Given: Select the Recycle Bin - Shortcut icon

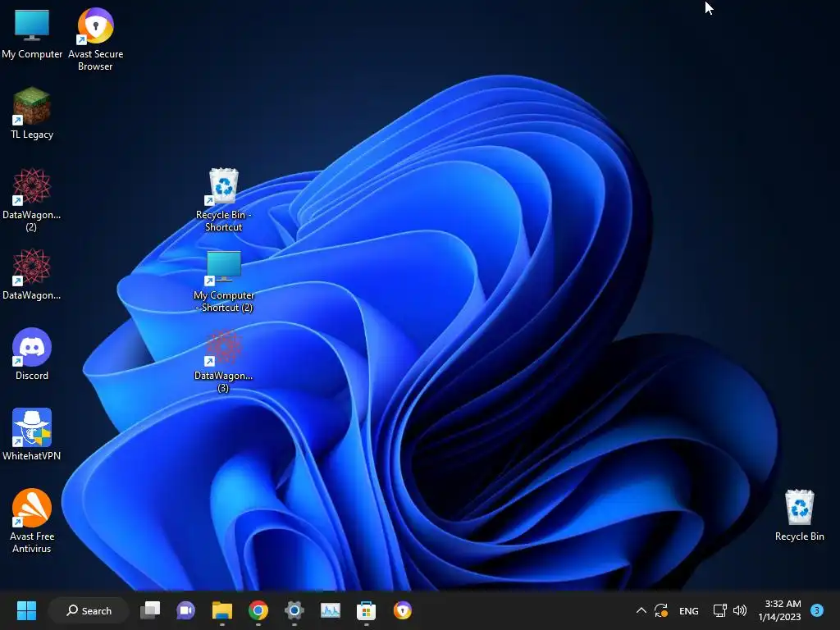Looking at the screenshot, I should click(223, 200).
